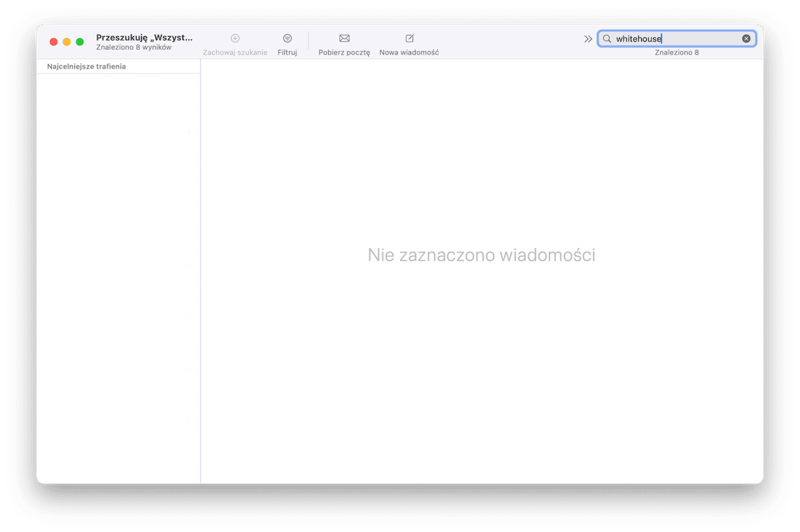Expand the toolbar overflow chevrons
Viewport: 800px width, 532px height.
click(588, 39)
